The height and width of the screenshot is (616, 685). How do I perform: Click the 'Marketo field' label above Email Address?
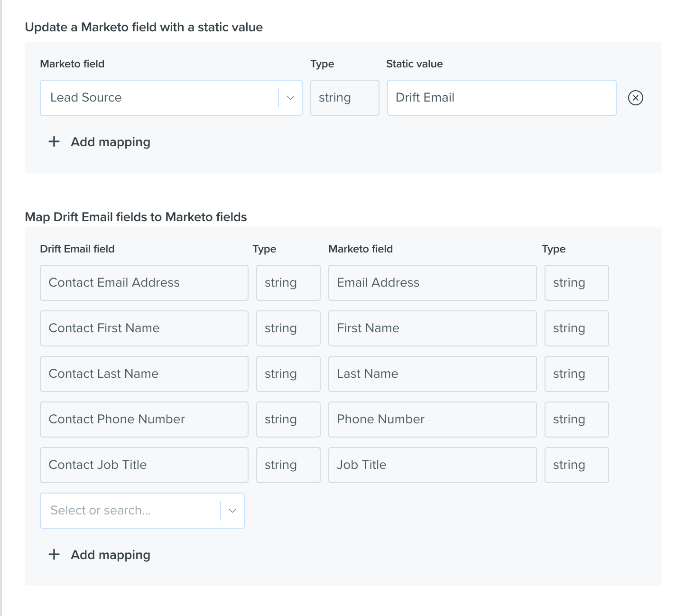tap(361, 249)
